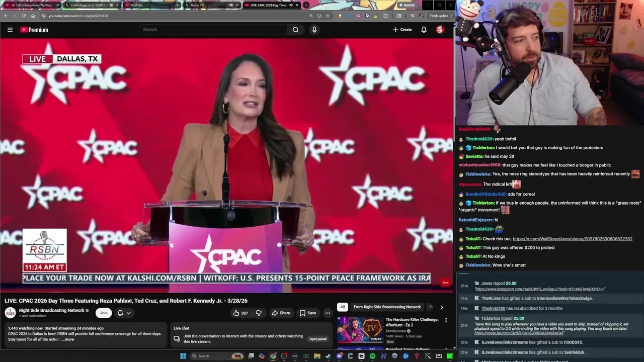The width and height of the screenshot is (644, 362).
Task: Select the 'All' filter chip
Action: click(x=343, y=307)
